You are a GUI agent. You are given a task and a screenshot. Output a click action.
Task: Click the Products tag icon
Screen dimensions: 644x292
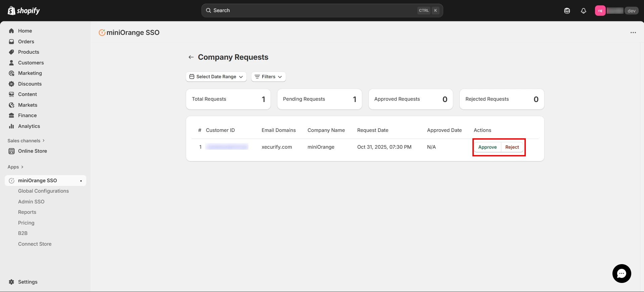point(11,52)
